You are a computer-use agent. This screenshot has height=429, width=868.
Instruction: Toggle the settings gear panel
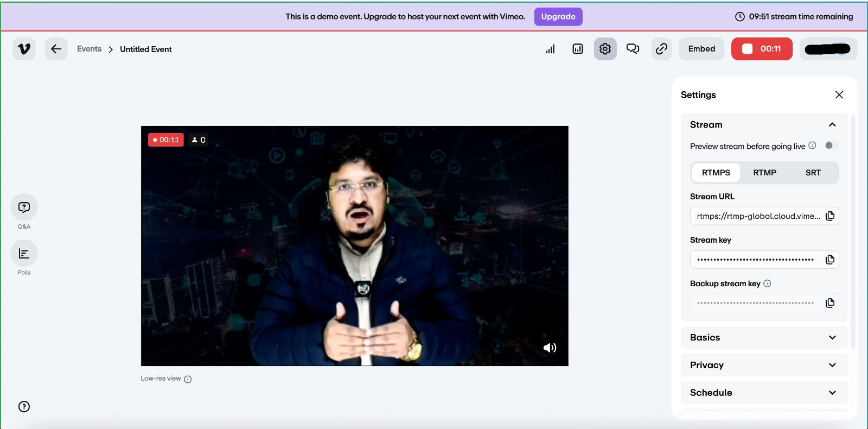(605, 49)
